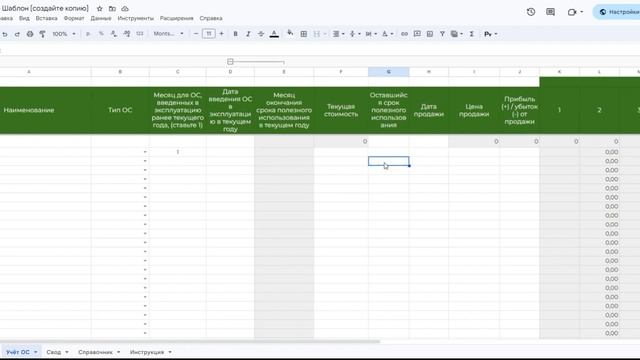640x360 pixels.
Task: Click the Цена продажи header cell
Action: [474, 110]
